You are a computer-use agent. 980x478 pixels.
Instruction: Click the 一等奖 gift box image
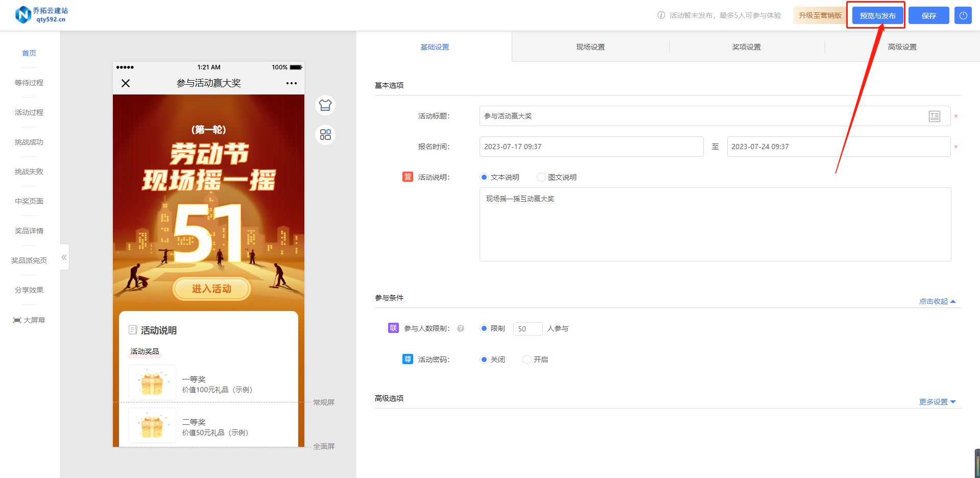[x=152, y=383]
